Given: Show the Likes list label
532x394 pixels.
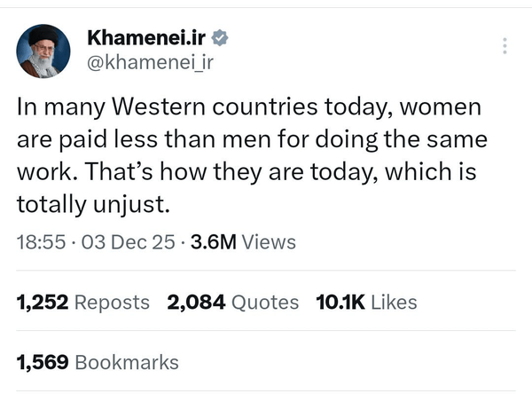Looking at the screenshot, I should click(x=393, y=302).
